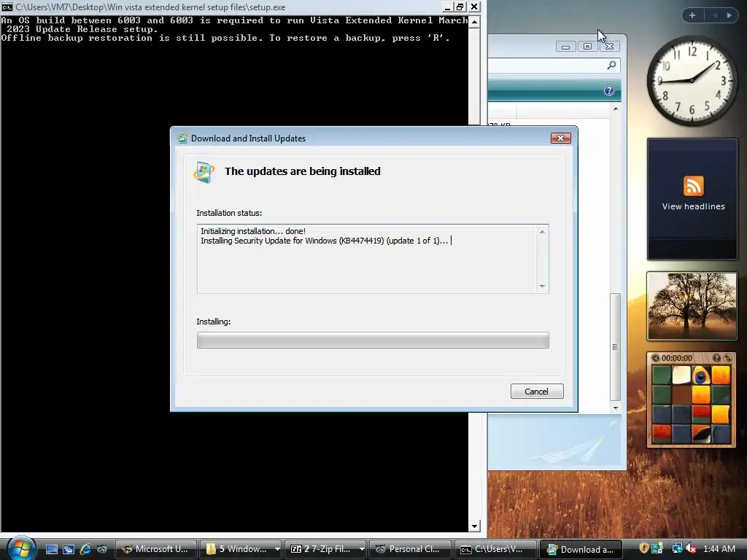Click the Windows Update icon in dialog header
Screen dimensions: 747x560
point(204,172)
